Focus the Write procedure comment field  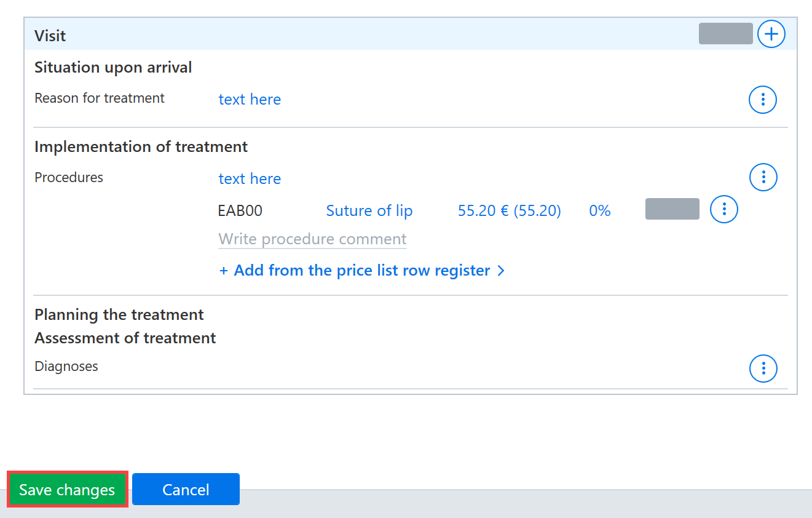(312, 239)
